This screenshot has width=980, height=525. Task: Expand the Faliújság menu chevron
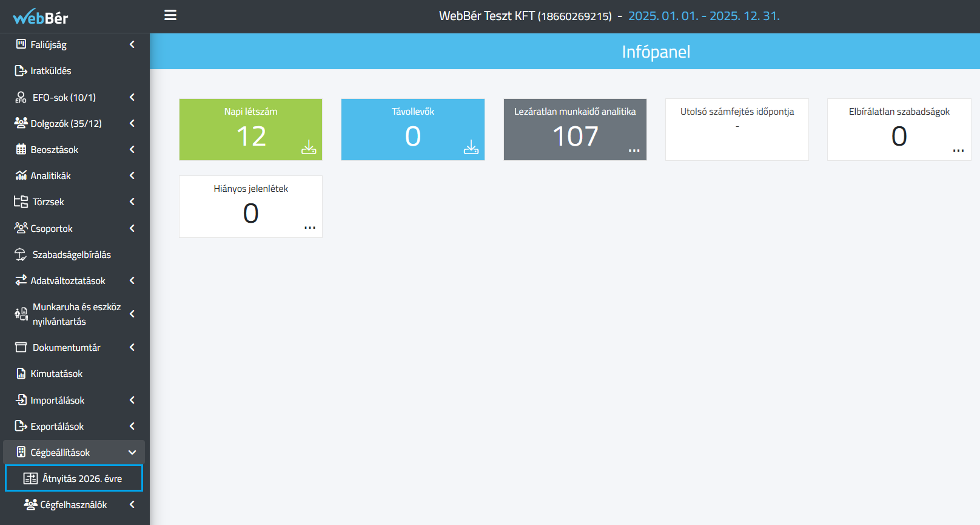tap(132, 44)
